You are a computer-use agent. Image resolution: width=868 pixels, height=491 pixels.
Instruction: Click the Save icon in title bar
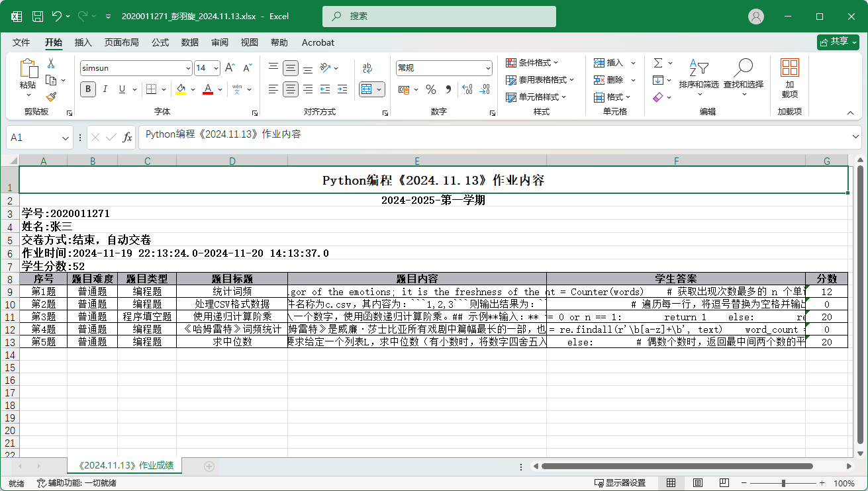coord(38,16)
